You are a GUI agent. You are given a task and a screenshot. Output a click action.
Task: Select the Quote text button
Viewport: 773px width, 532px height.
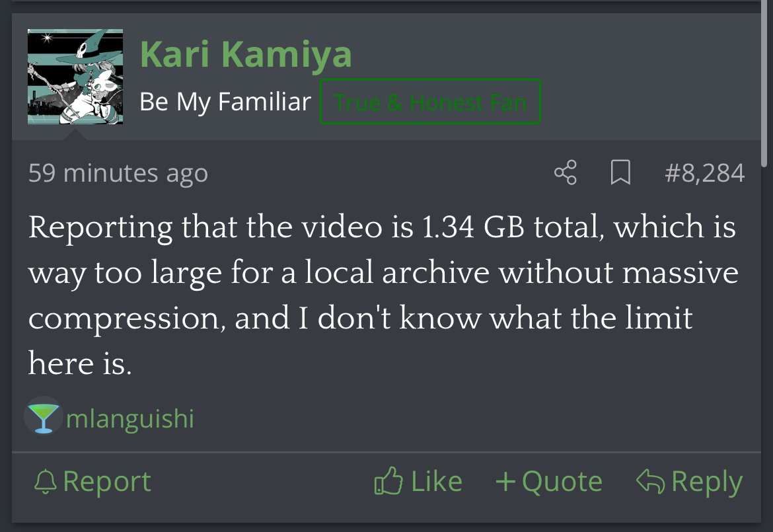[562, 482]
